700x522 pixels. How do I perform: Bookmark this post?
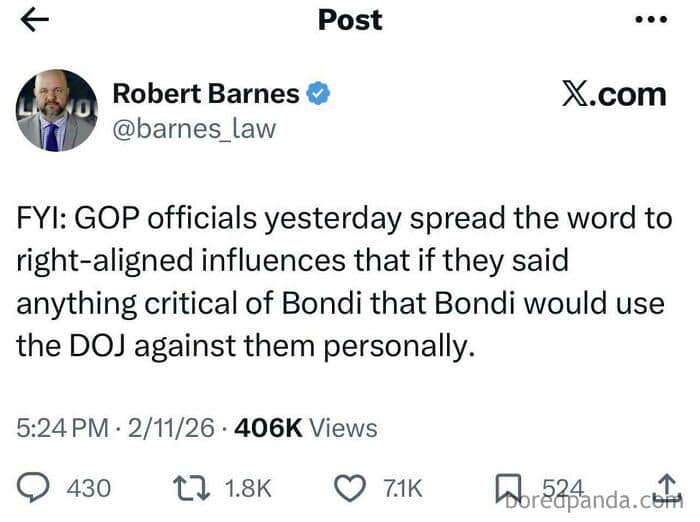pos(506,487)
